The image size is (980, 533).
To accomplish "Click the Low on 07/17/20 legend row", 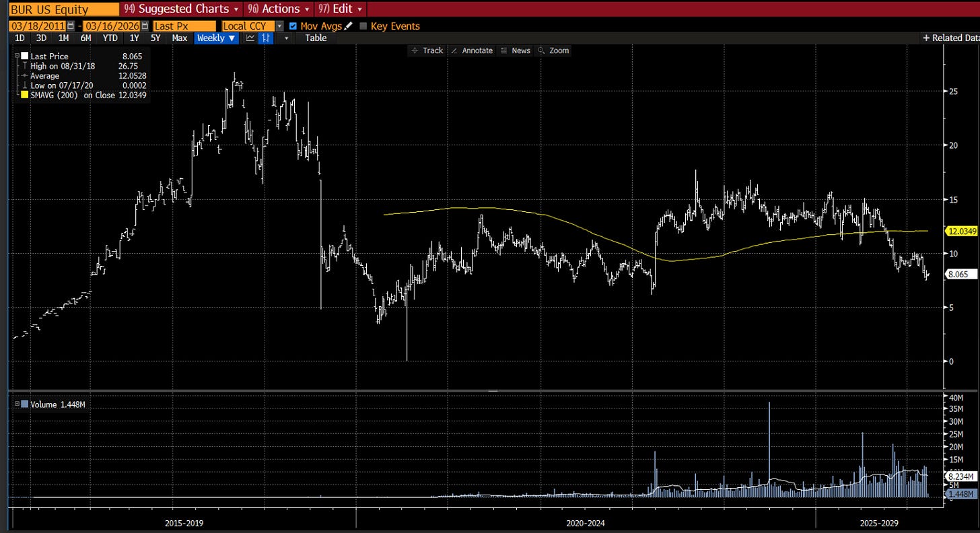I will [85, 85].
